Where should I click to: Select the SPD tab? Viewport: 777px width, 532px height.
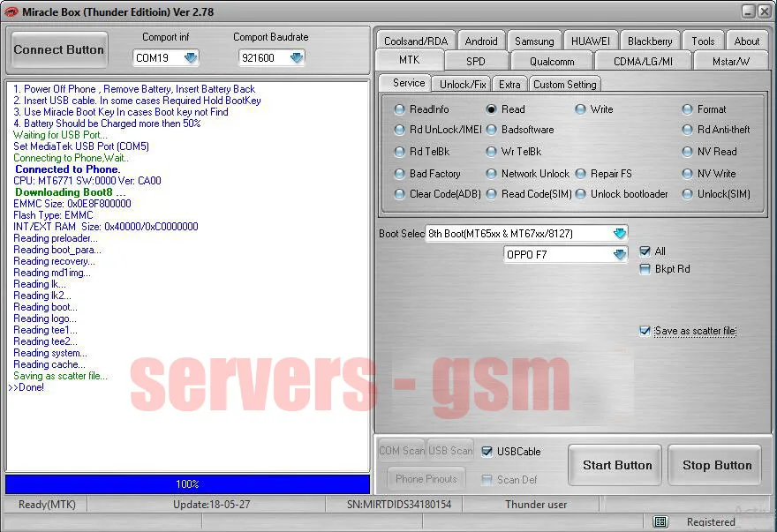(476, 61)
